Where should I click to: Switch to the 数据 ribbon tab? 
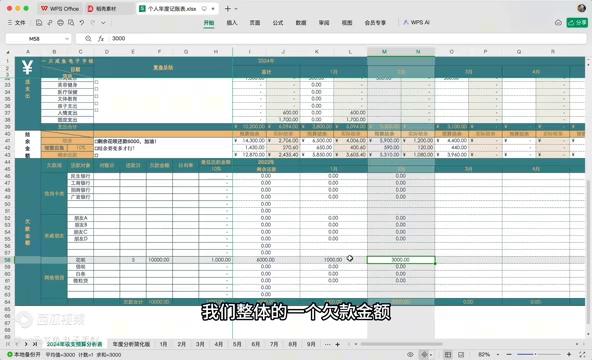(301, 23)
